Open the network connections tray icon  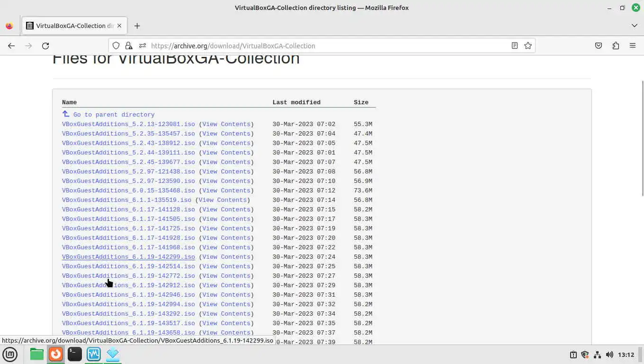click(597, 355)
